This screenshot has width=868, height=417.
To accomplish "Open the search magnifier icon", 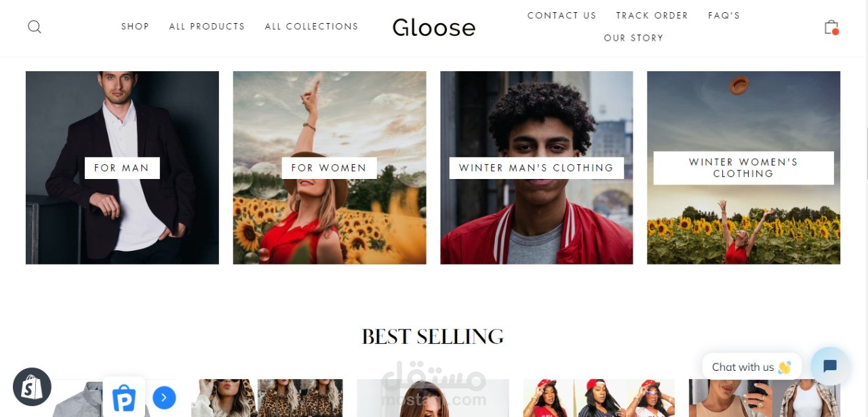I will click(x=35, y=26).
